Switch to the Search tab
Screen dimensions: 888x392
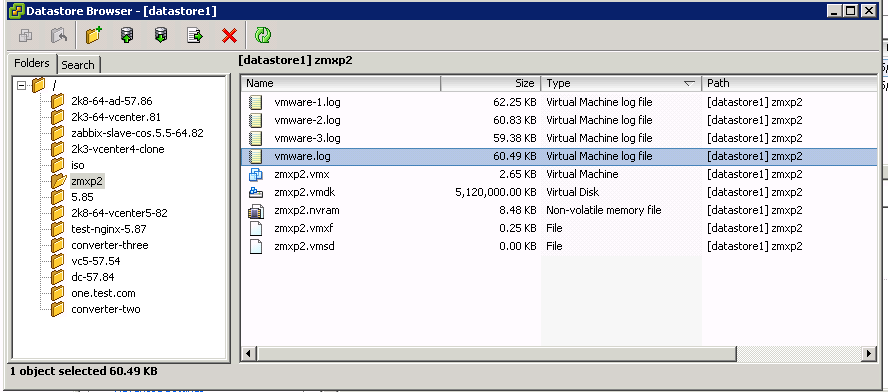coord(78,65)
